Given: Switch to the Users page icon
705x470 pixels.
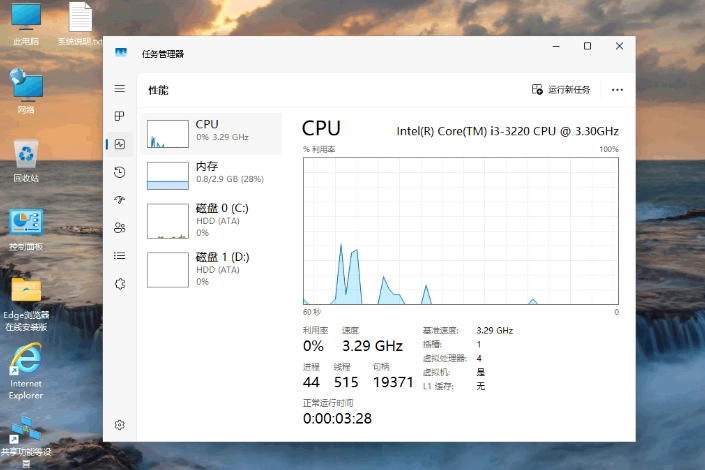Looking at the screenshot, I should coord(120,228).
